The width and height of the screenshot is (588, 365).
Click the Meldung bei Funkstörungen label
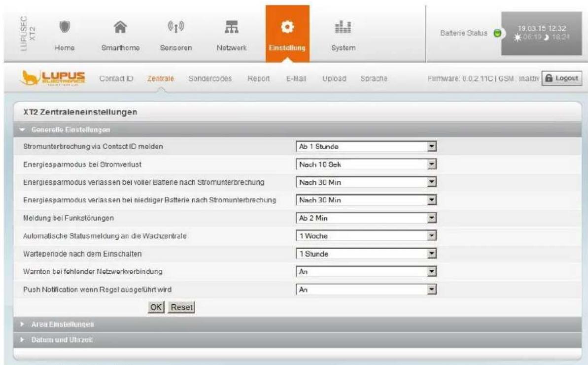68,218
